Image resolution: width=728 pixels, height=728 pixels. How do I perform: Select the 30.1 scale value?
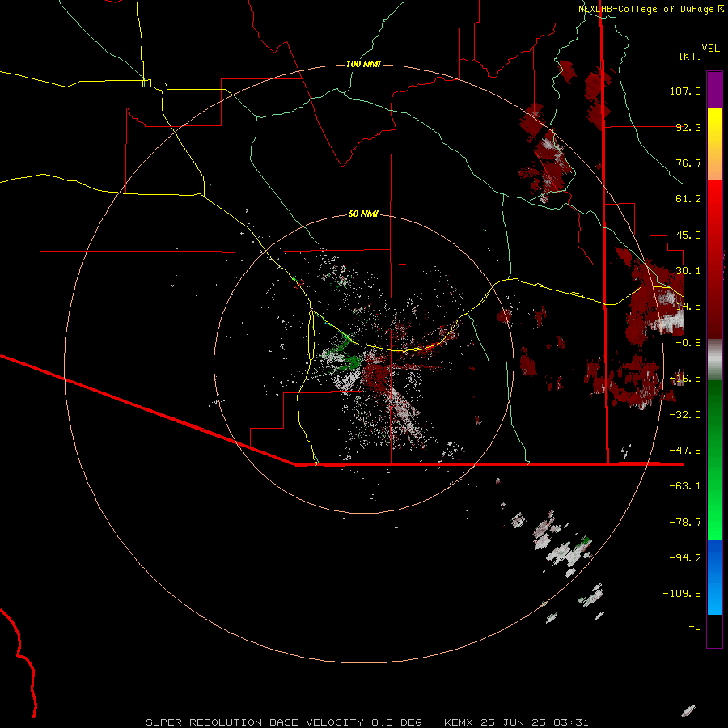point(688,271)
